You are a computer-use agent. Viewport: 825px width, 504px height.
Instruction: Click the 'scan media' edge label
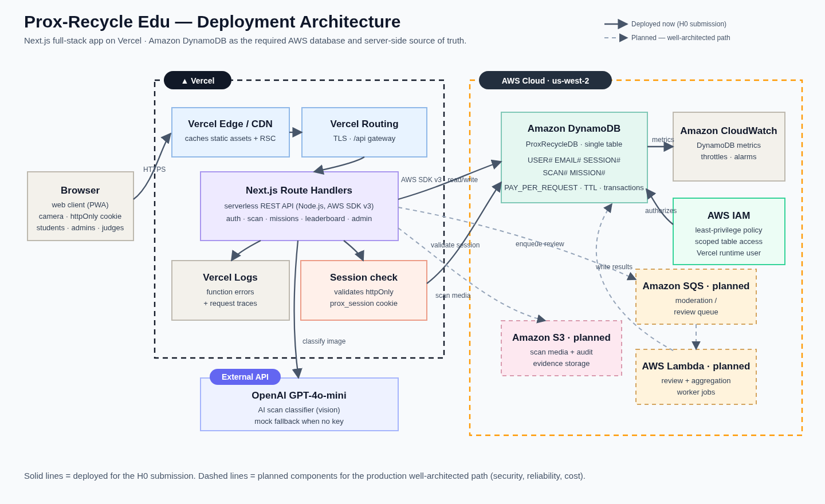[453, 296]
